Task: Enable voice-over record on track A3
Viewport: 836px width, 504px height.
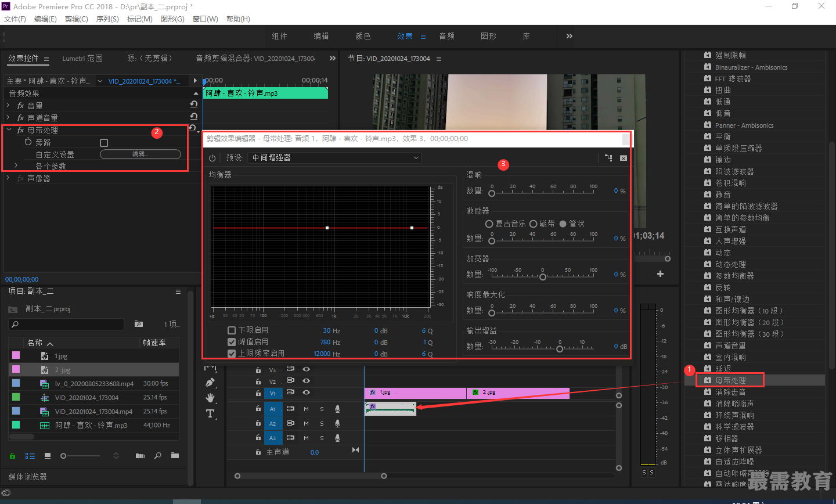Action: [337, 438]
